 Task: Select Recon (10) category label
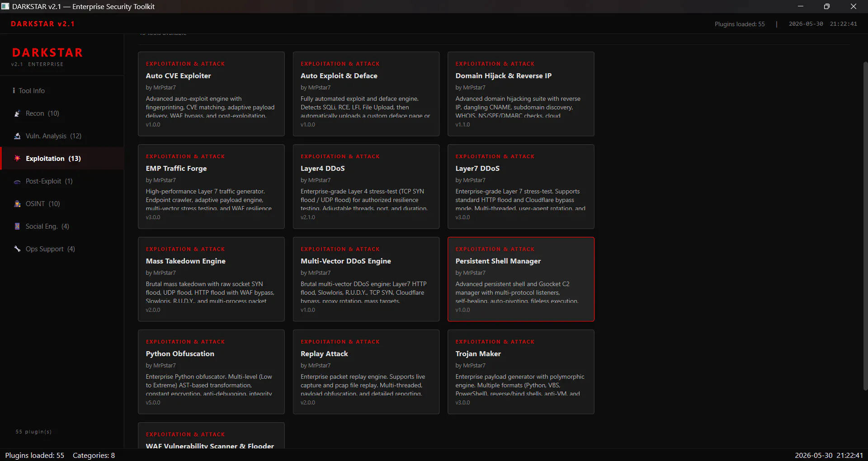coord(42,113)
